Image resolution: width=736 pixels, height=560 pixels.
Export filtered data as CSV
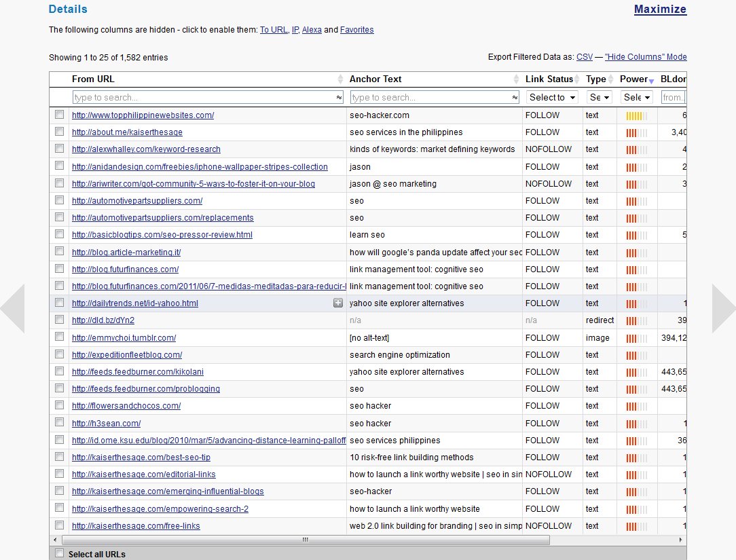(584, 57)
